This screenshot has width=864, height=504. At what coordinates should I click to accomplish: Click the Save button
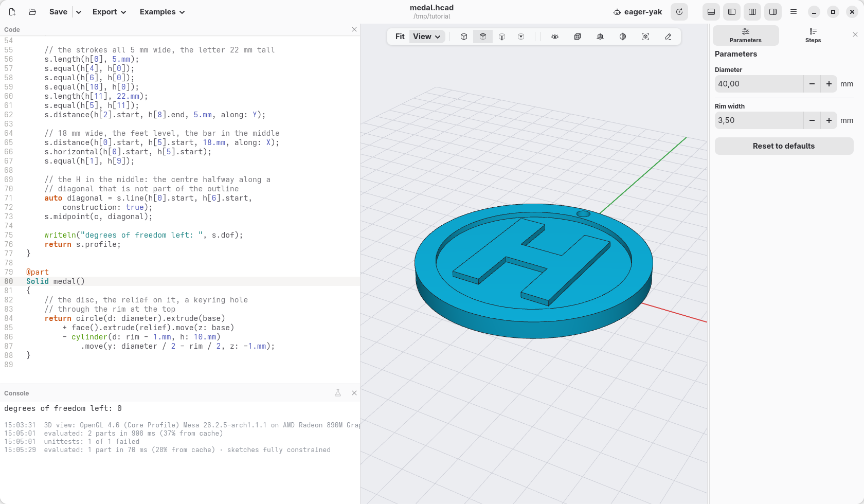tap(58, 12)
